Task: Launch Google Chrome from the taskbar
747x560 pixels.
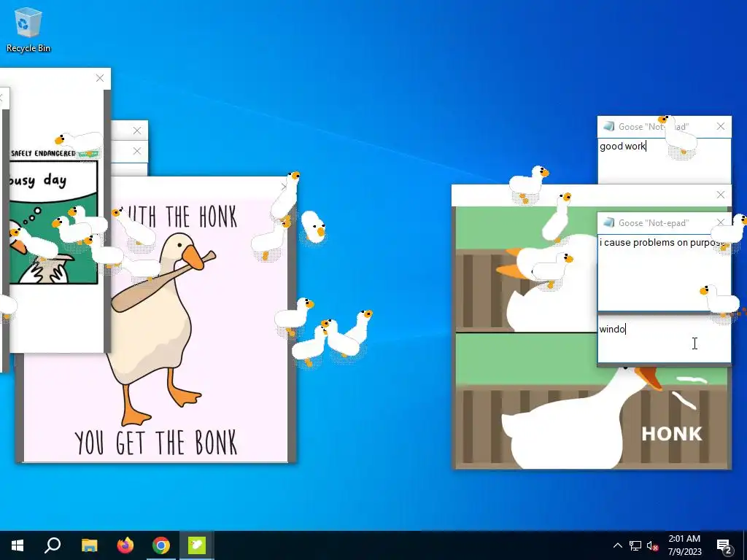Action: (161, 545)
